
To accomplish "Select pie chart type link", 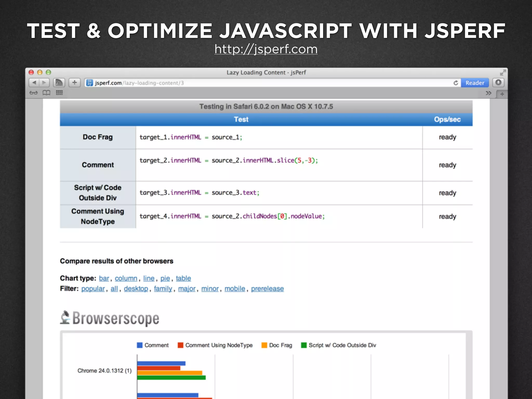I will 165,278.
